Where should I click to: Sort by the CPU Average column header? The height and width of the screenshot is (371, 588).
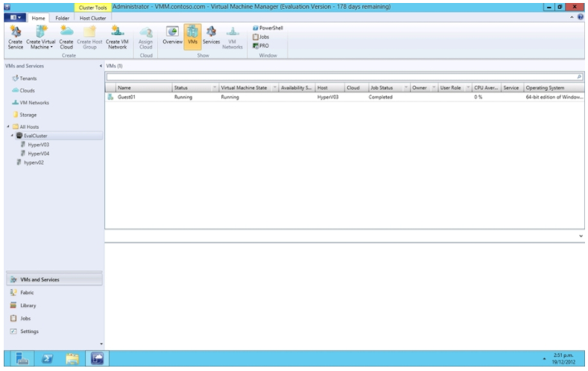(x=487, y=88)
